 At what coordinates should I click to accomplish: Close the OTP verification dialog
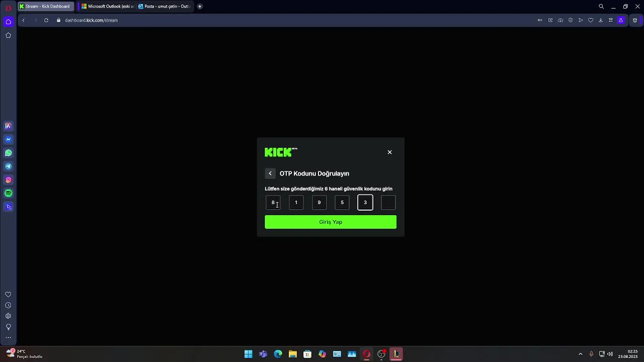389,152
